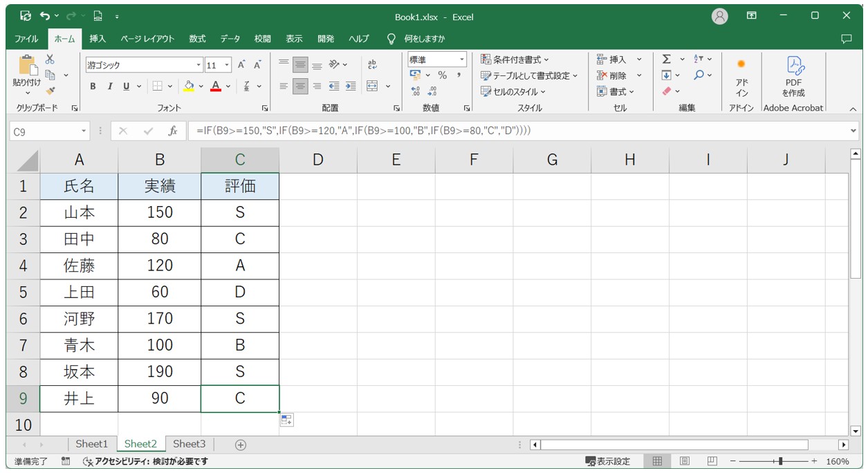Click the Fill down arrow icon

(667, 75)
